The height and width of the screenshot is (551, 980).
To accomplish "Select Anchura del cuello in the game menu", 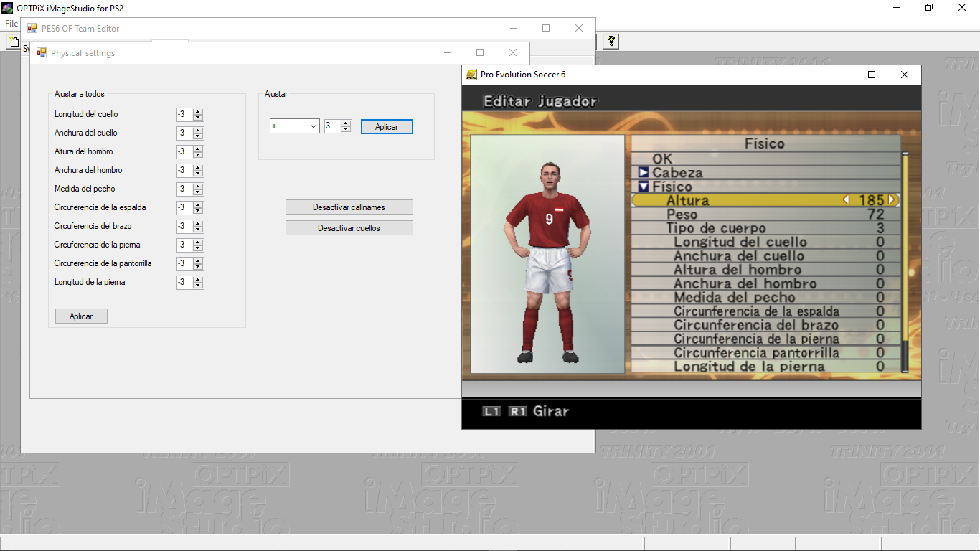I will pos(765,256).
